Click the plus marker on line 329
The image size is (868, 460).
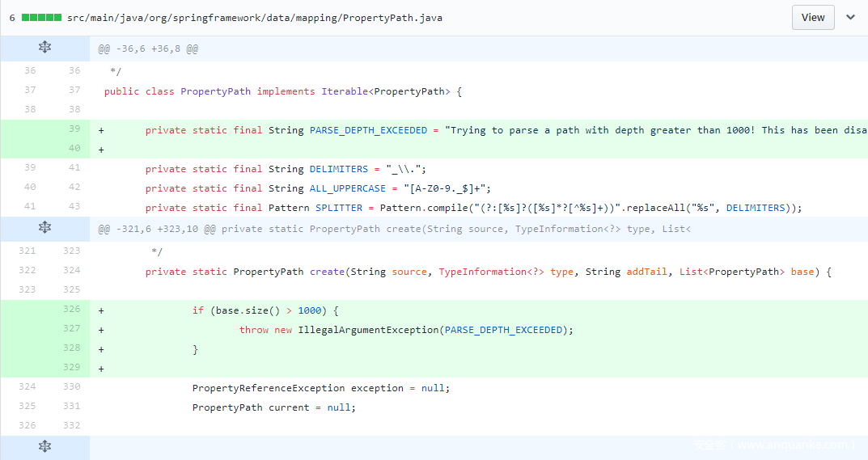pyautogui.click(x=101, y=369)
